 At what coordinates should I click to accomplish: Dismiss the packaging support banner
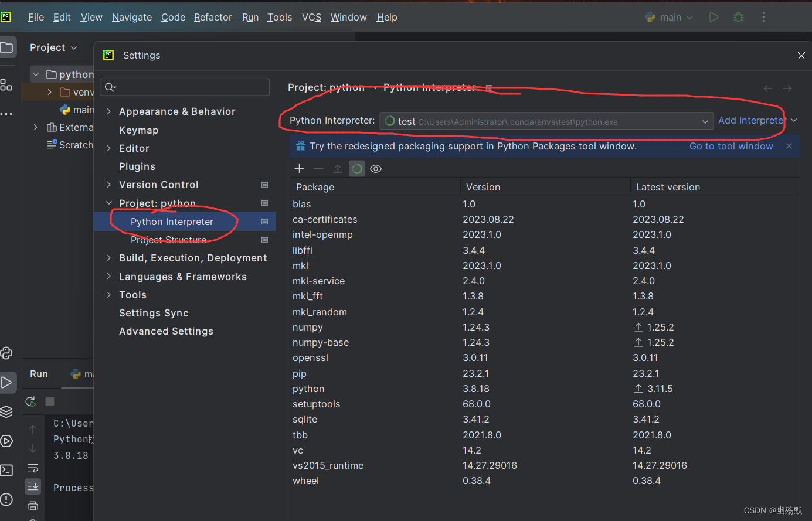click(789, 146)
